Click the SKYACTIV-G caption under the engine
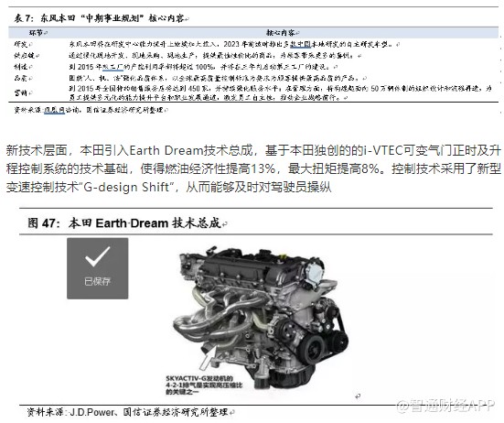Screen dimensions: 504x423 tap(204, 385)
